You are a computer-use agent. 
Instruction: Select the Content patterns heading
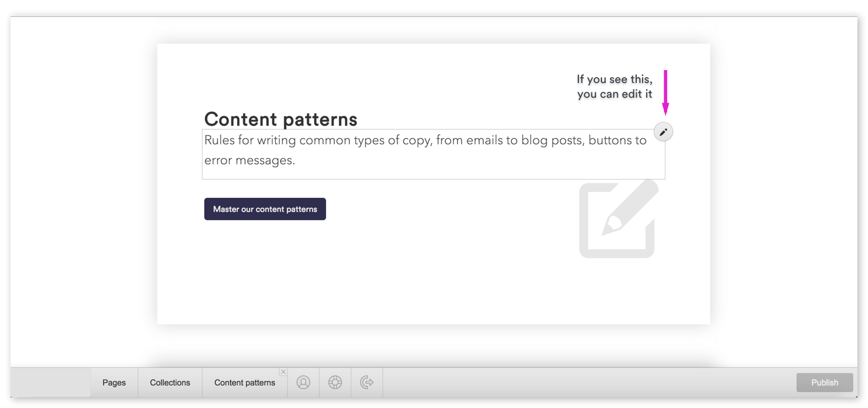[x=281, y=119]
